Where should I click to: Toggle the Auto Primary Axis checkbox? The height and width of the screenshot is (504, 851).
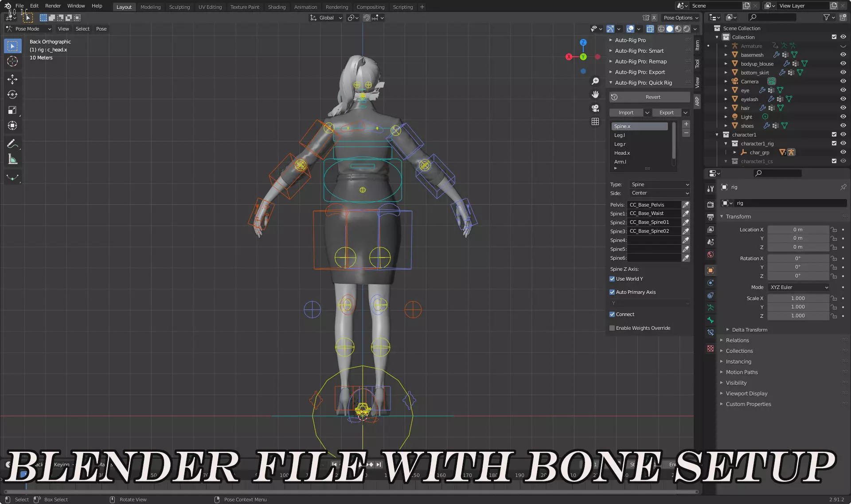(612, 292)
